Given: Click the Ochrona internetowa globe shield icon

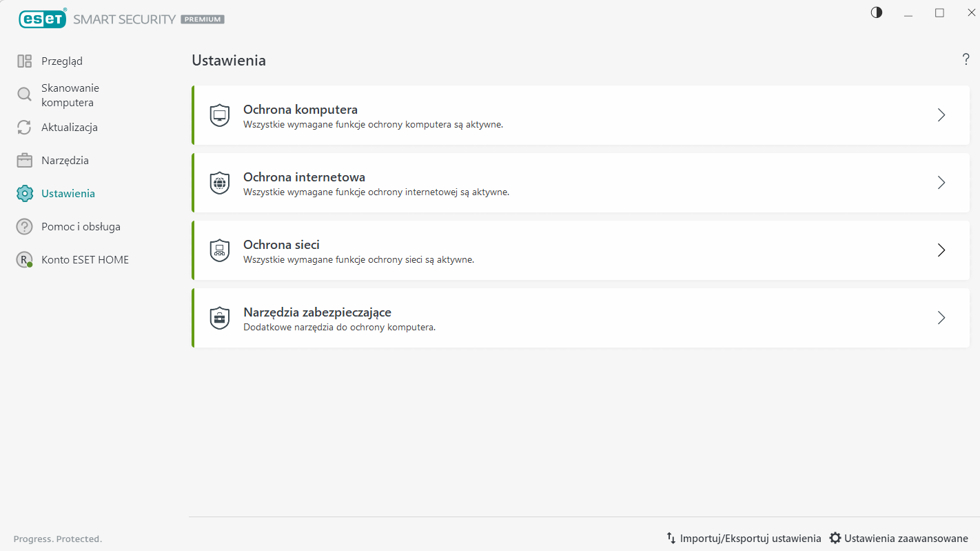Looking at the screenshot, I should [x=219, y=183].
